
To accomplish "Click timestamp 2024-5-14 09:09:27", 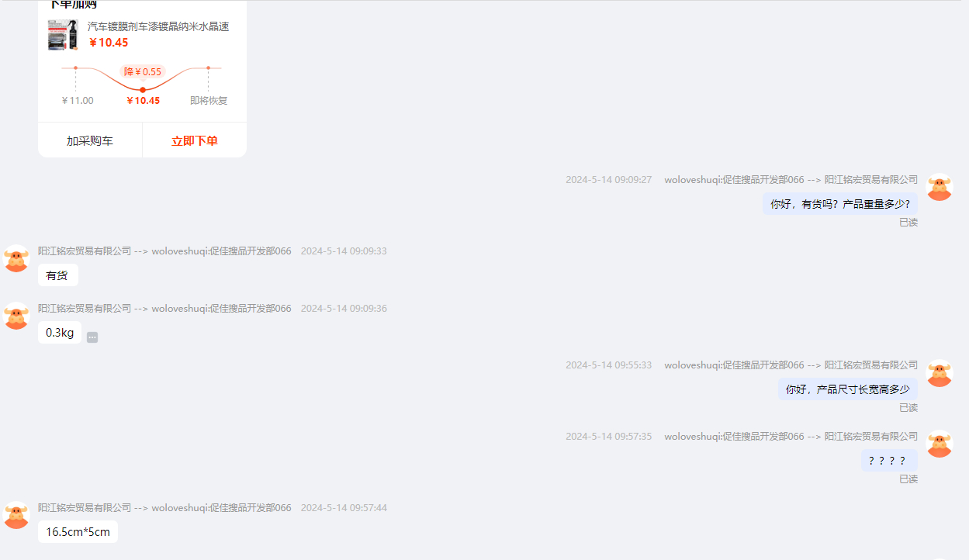I will click(608, 180).
